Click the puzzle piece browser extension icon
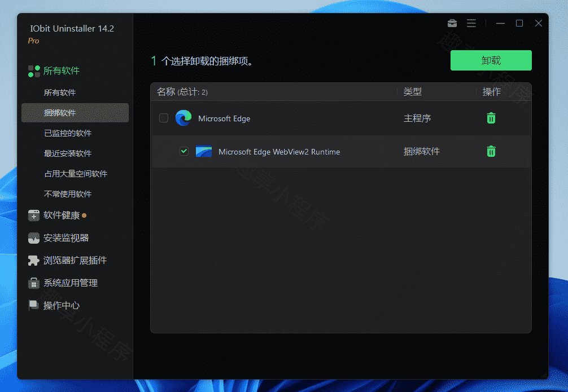 coord(34,260)
